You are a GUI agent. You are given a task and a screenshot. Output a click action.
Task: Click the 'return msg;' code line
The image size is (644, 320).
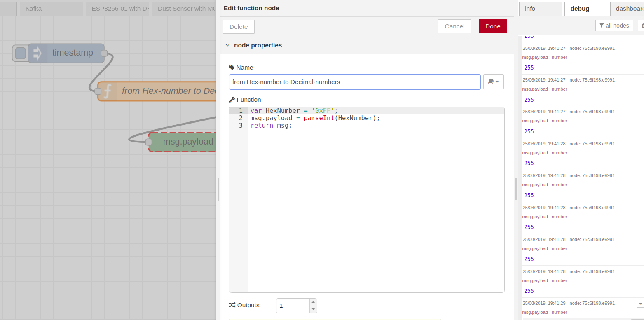tap(271, 126)
